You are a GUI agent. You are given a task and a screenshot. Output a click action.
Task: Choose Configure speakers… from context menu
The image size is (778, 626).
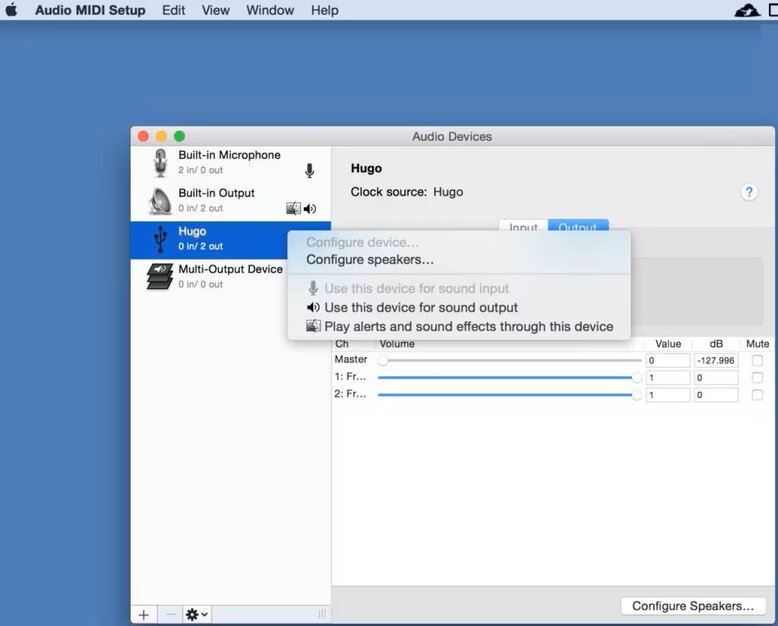(x=370, y=260)
